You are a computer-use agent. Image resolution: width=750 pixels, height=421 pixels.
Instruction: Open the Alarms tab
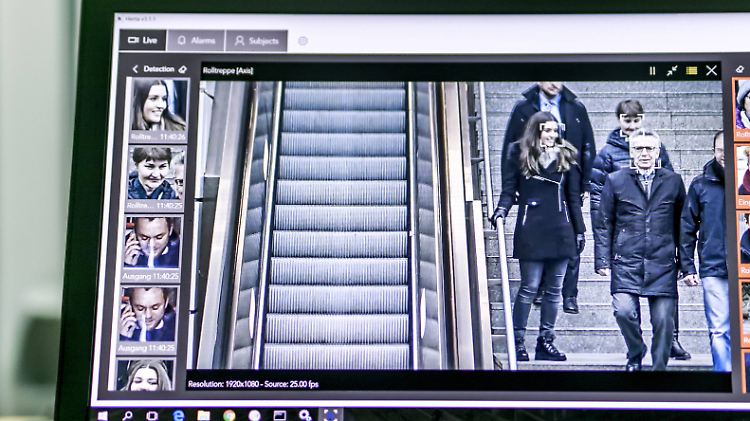pos(196,41)
